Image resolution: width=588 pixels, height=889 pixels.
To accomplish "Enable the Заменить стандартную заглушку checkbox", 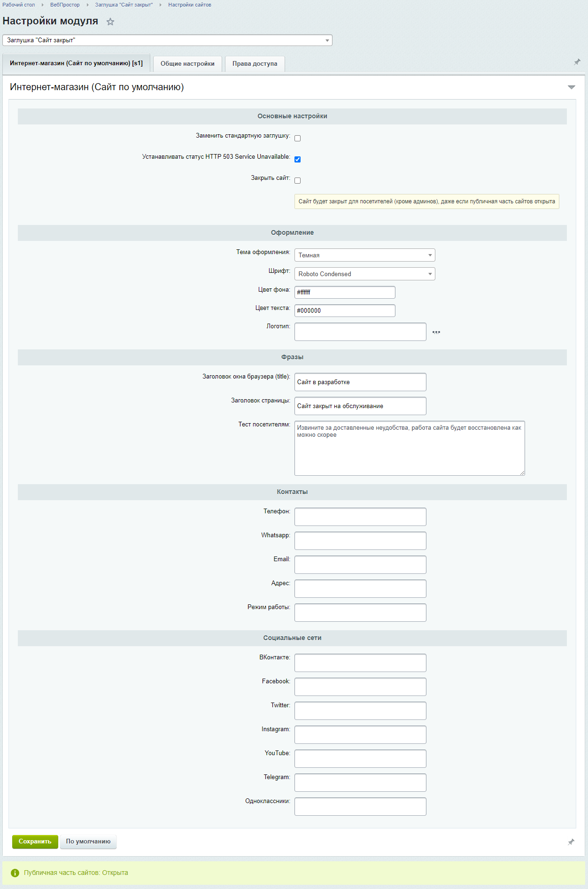I will 297,138.
